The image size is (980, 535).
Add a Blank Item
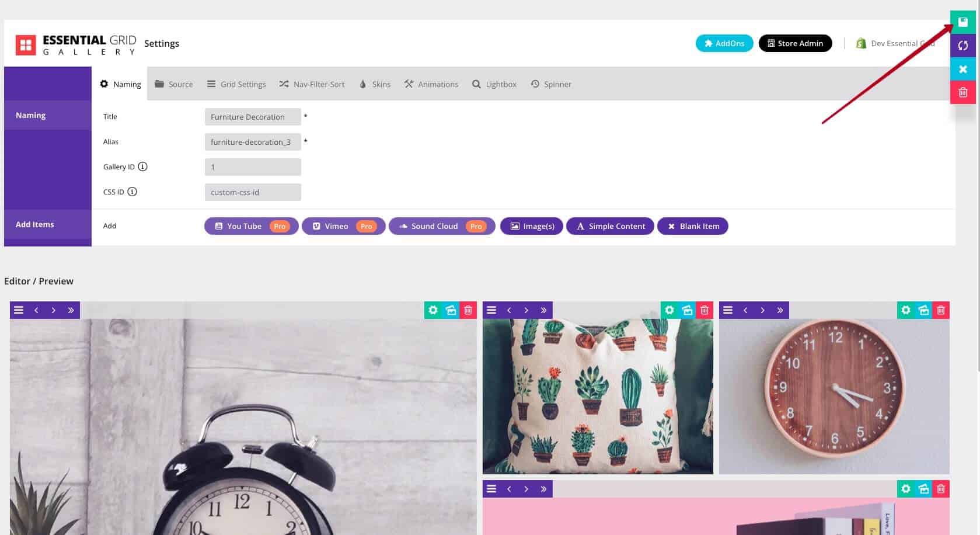693,226
